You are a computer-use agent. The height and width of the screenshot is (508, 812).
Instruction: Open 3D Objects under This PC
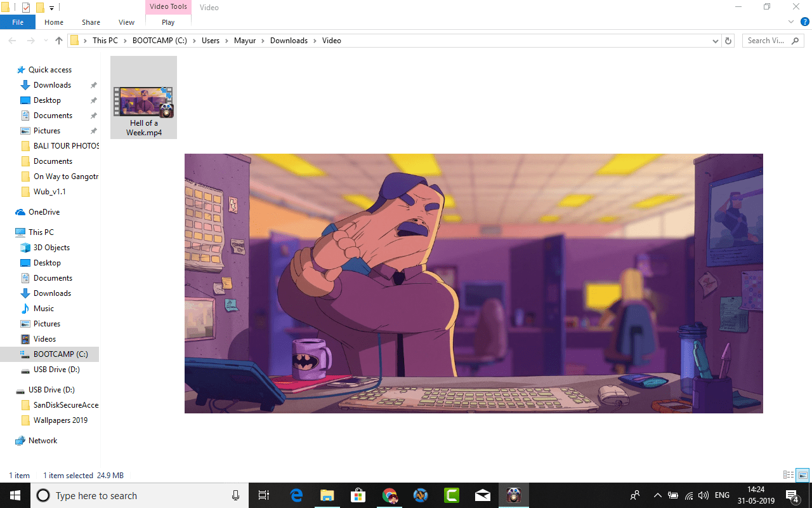[x=51, y=248]
